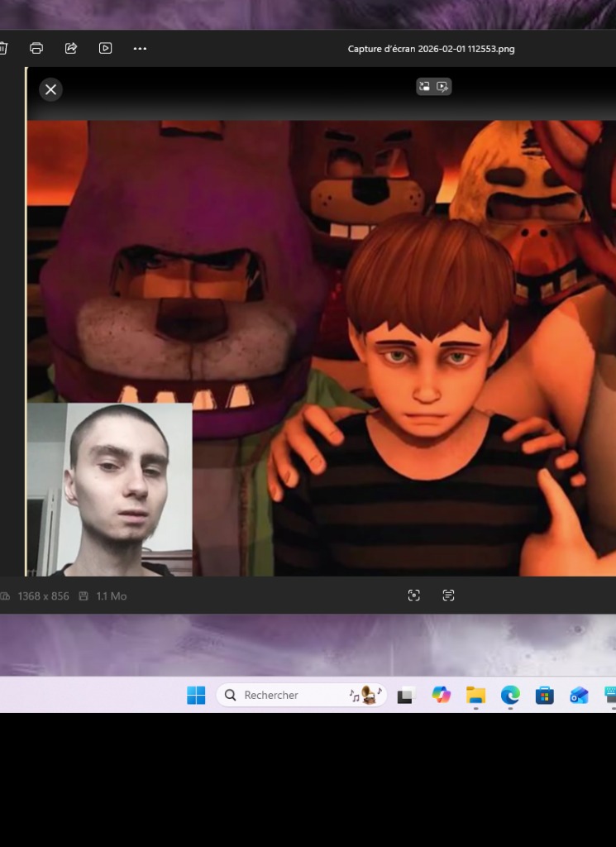Screen dimensions: 616x847
Task: Click the right play-arrow icon in the floating control
Action: (442, 86)
